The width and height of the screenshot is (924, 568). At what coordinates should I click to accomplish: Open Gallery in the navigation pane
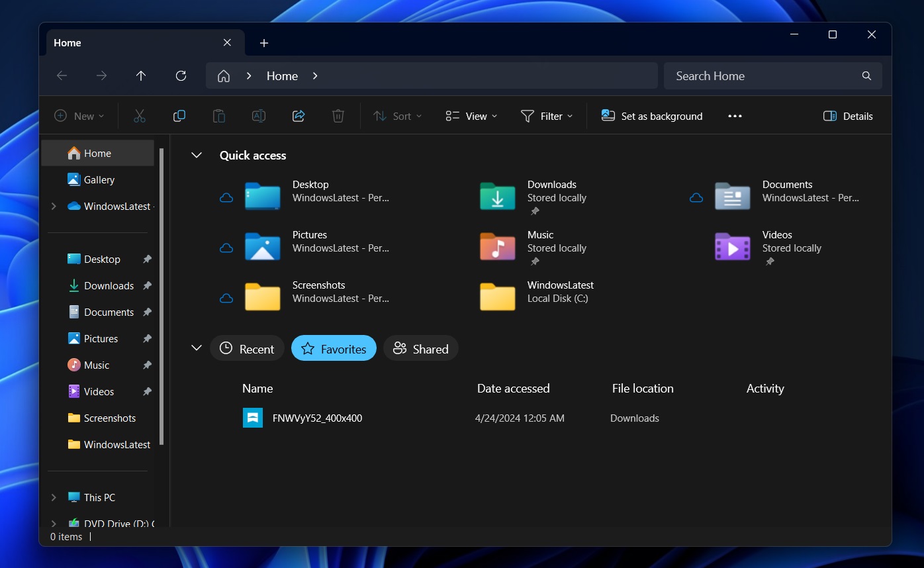pos(98,179)
